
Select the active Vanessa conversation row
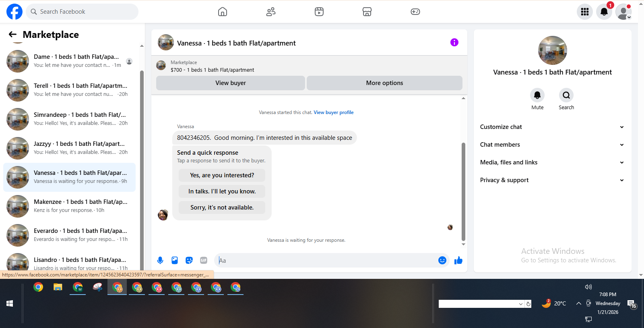coord(69,177)
